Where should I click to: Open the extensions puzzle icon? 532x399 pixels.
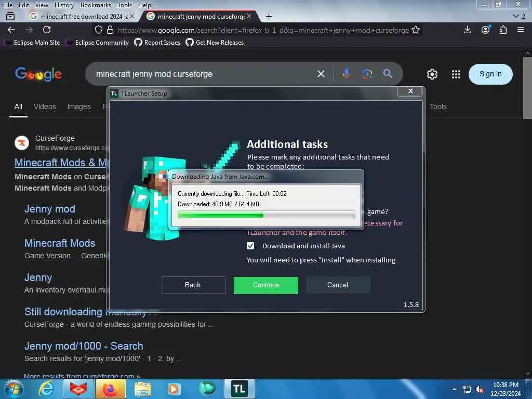pyautogui.click(x=503, y=30)
